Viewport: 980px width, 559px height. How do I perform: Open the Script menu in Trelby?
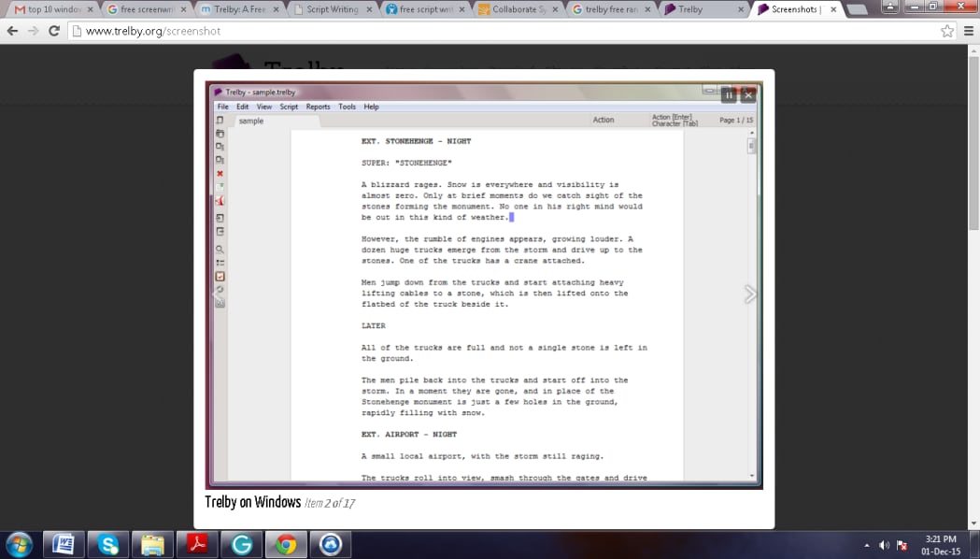tap(289, 107)
